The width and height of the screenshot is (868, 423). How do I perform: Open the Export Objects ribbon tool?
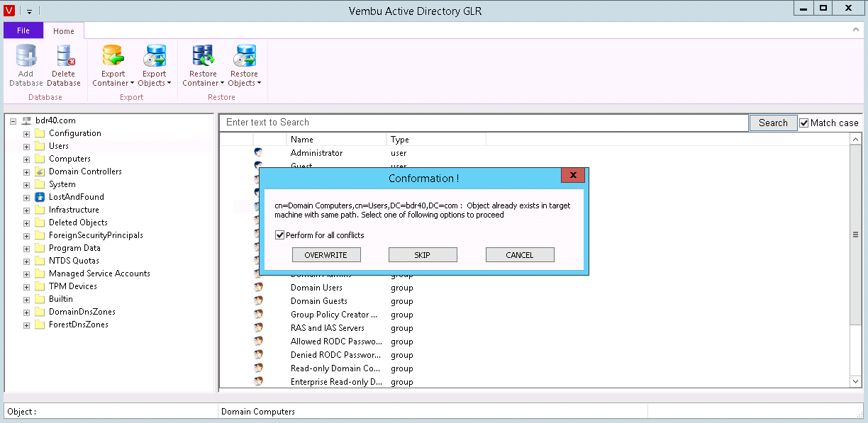[155, 66]
